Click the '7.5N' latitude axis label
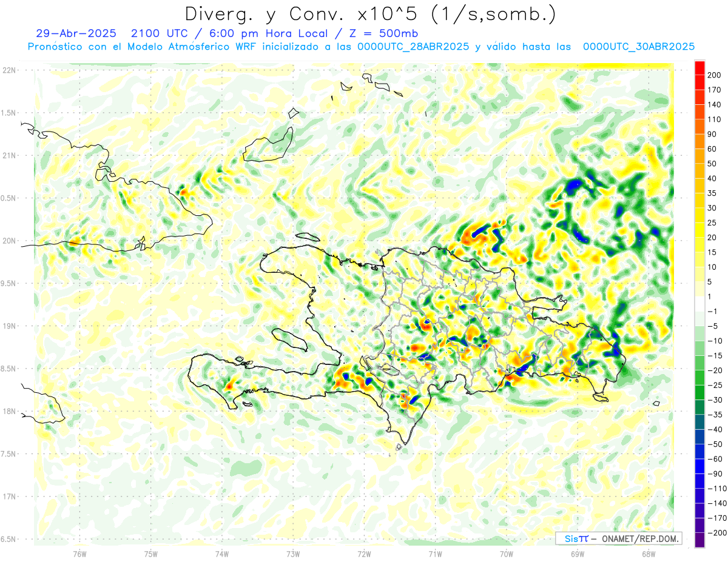Image resolution: width=728 pixels, height=562 pixels. [x=8, y=454]
